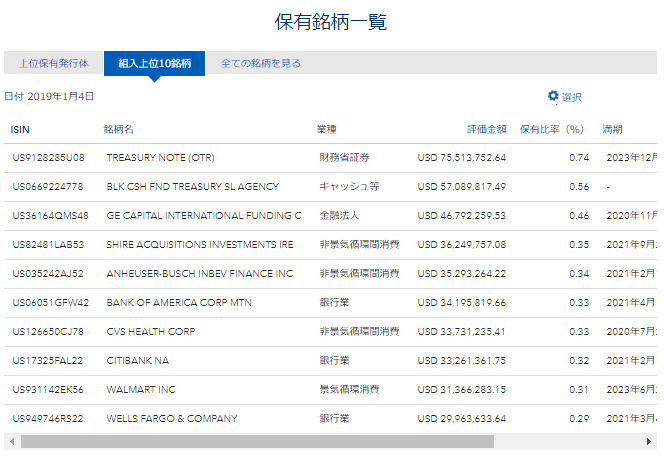
Task: Click ISIN US0669224778
Action: (x=48, y=187)
